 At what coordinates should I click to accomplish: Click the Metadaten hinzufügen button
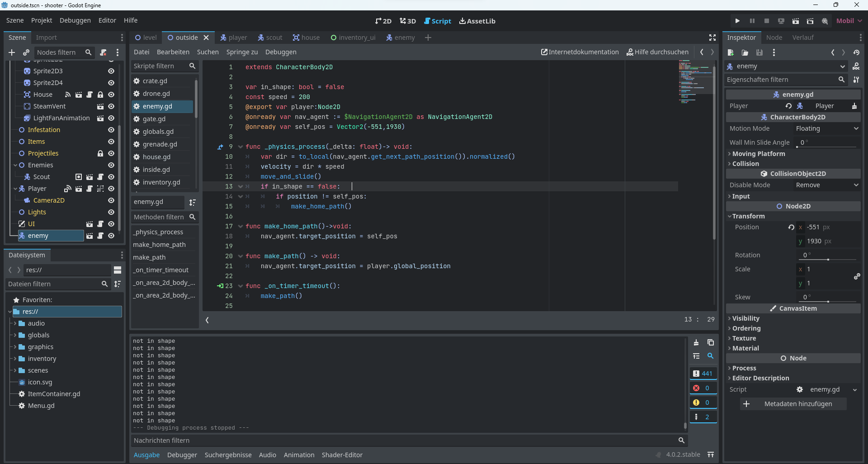tap(793, 404)
